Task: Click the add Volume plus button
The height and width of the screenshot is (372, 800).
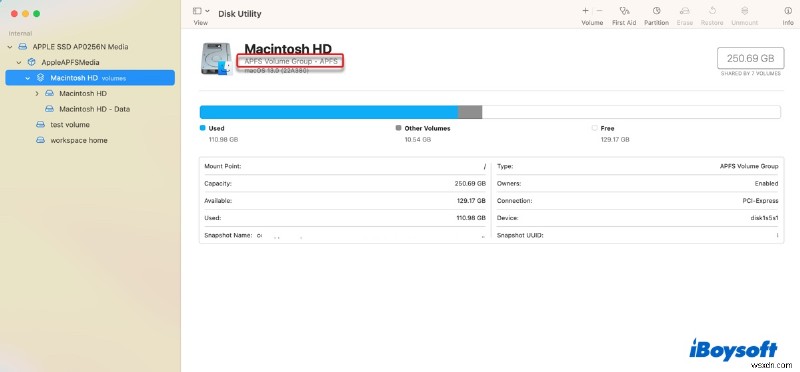Action: [585, 11]
